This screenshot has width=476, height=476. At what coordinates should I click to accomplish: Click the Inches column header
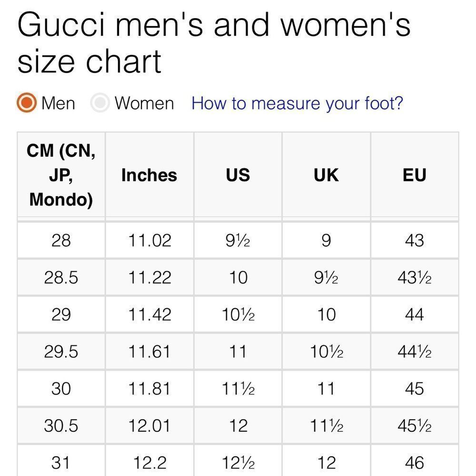(x=149, y=175)
